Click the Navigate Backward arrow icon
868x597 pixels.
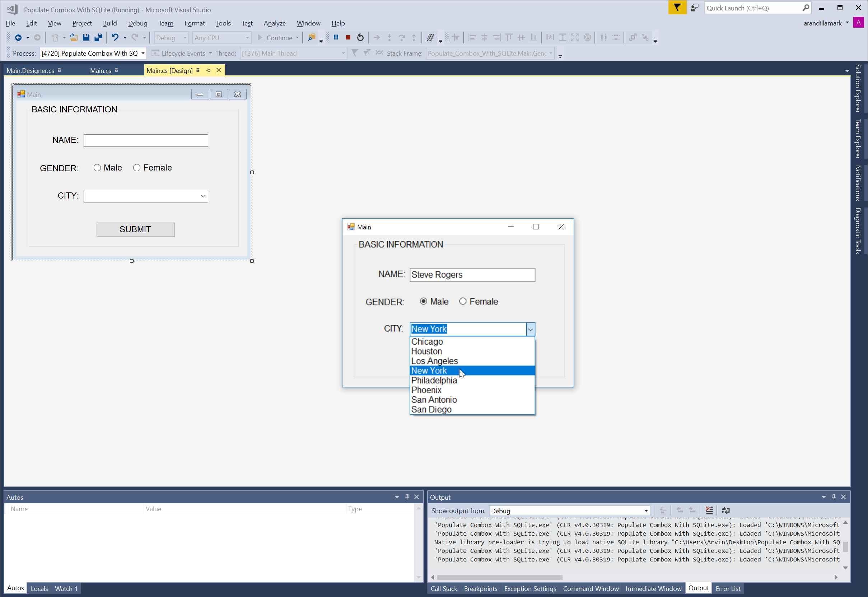point(18,38)
